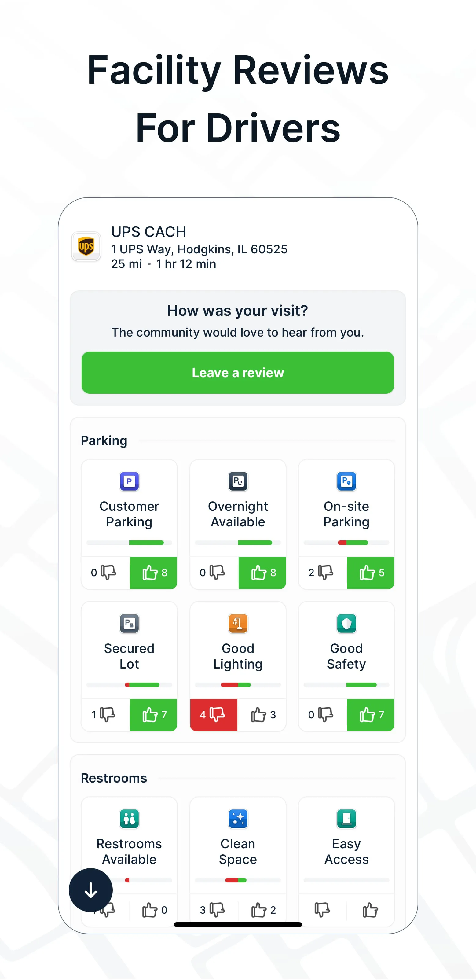Tap the UPS CACH facility address

pos(200,249)
